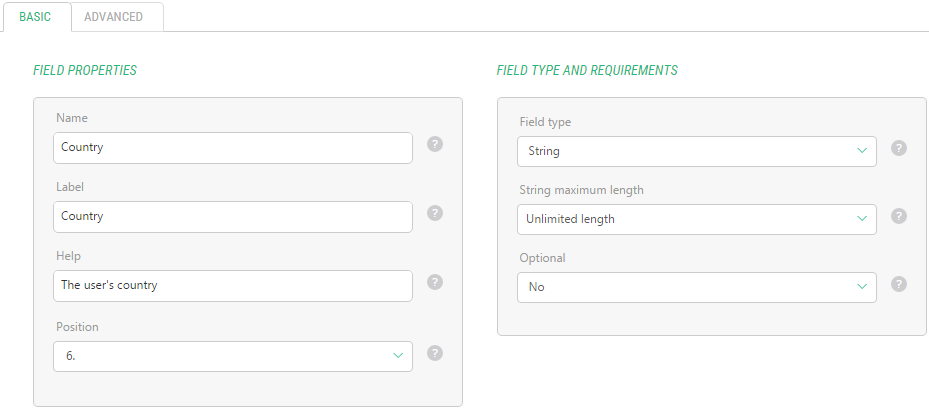
Task: Show help for Field type
Action: (899, 148)
